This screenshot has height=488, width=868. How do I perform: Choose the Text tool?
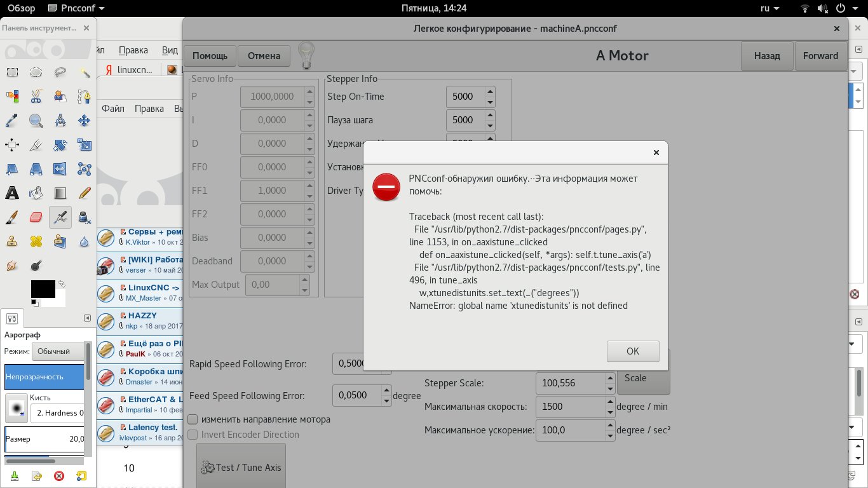coord(12,193)
